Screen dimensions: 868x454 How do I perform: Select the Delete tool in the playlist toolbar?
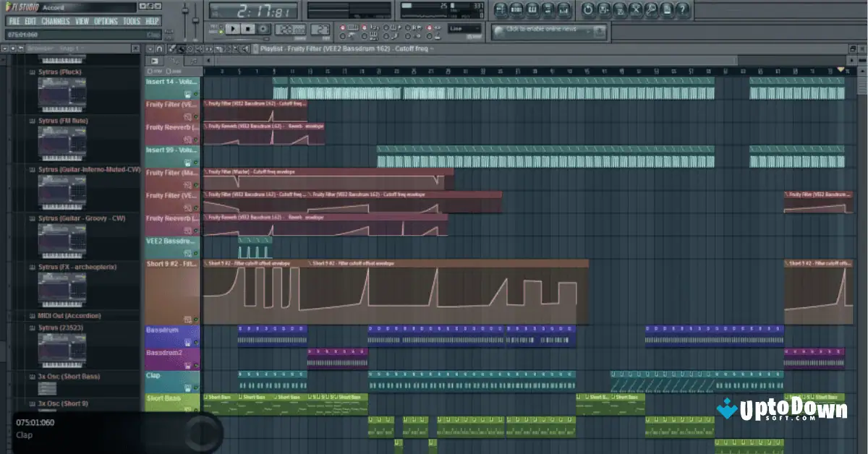point(190,48)
